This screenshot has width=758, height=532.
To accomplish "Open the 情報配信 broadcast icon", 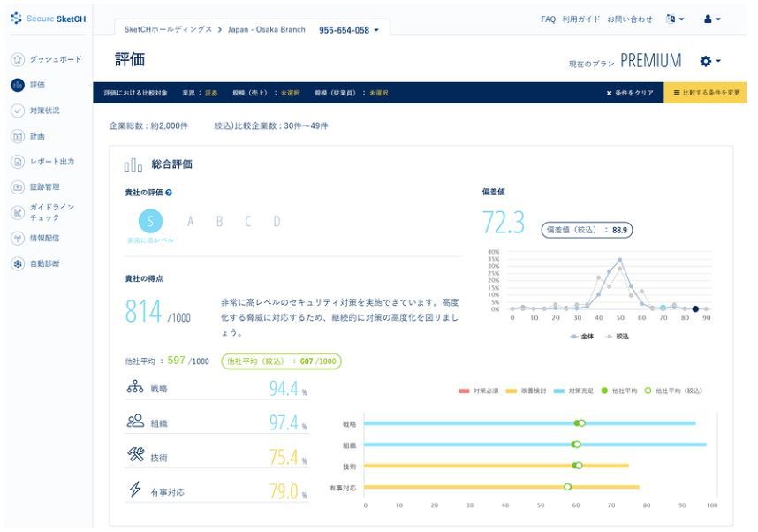I will tap(17, 238).
